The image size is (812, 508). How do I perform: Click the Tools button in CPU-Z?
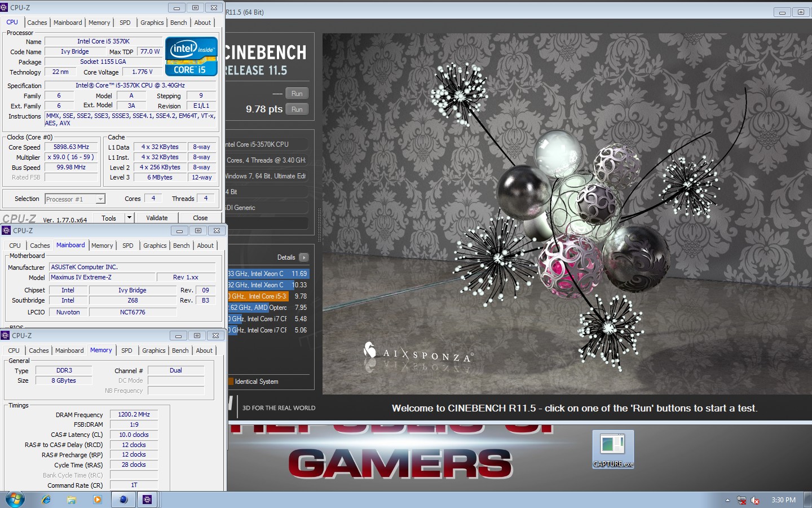pyautogui.click(x=109, y=218)
